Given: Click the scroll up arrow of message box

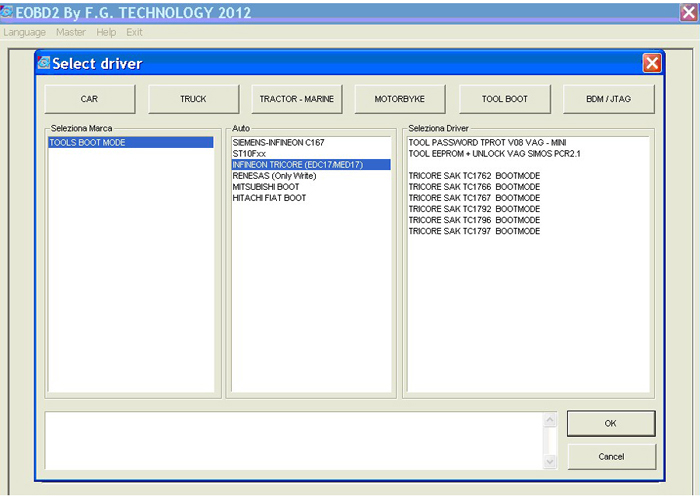Looking at the screenshot, I should pyautogui.click(x=550, y=420).
